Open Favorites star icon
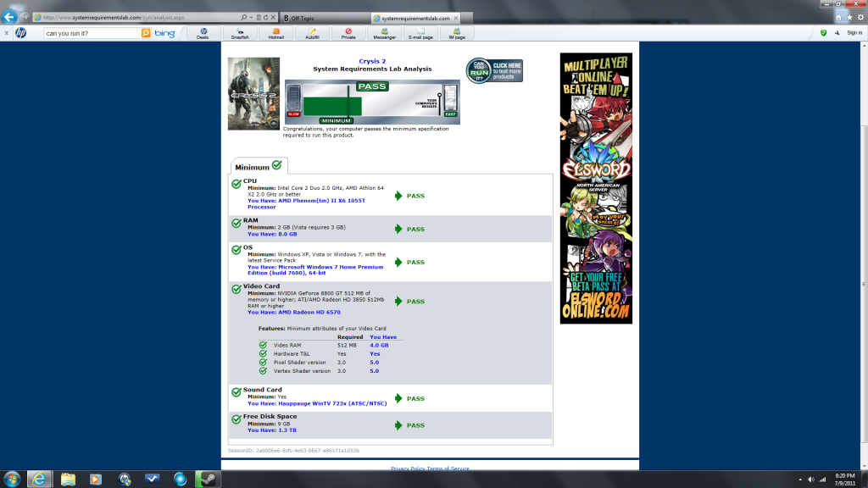868x488 pixels. (849, 18)
